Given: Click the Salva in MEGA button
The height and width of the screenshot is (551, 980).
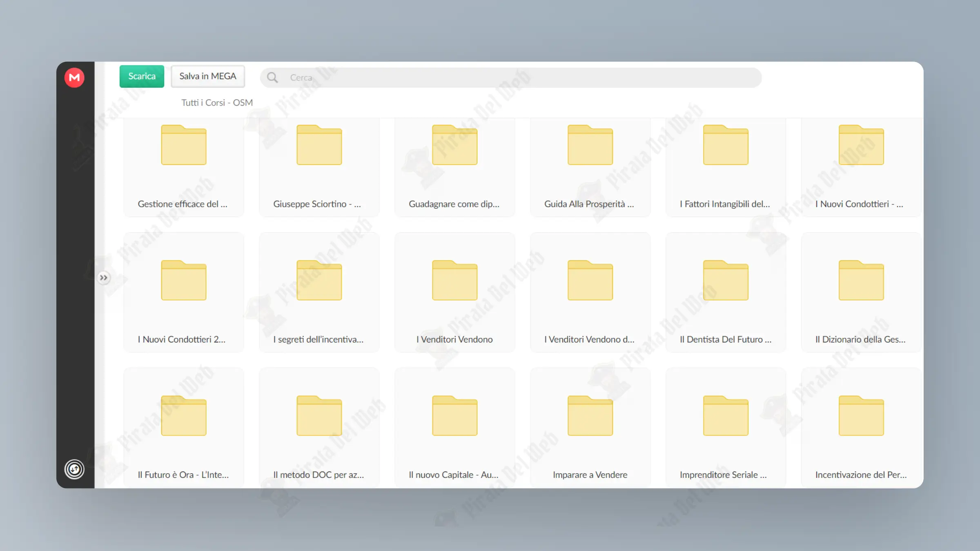Looking at the screenshot, I should click(208, 76).
